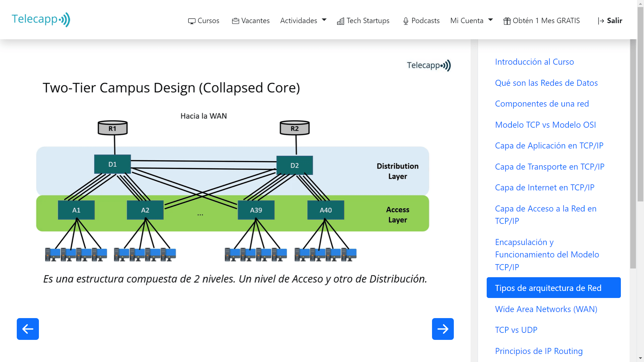644x362 pixels.
Task: Open the Actividades dropdown
Action: pyautogui.click(x=299, y=20)
